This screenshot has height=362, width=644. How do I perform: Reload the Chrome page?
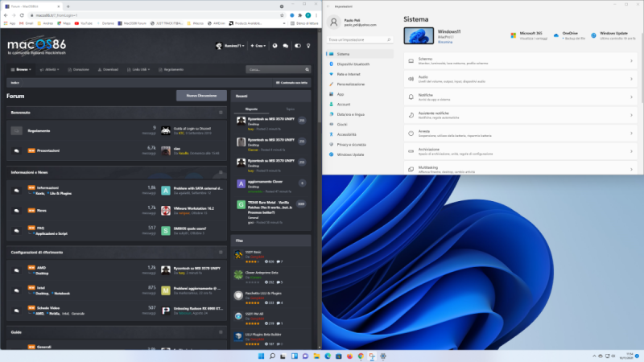(x=22, y=15)
